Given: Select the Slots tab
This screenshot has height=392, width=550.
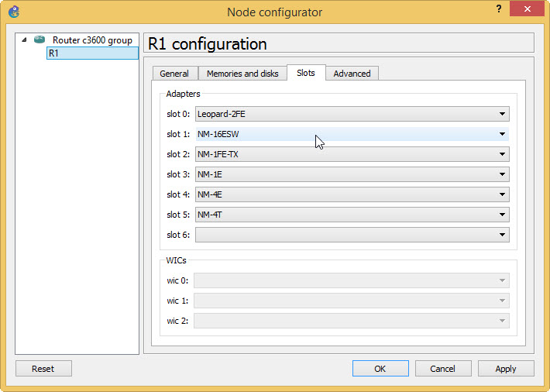Looking at the screenshot, I should [x=306, y=73].
